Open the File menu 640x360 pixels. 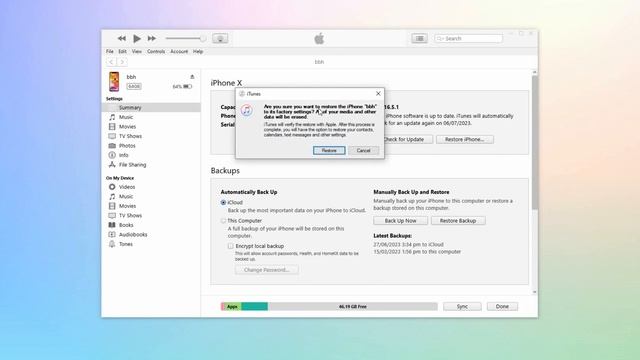click(x=110, y=51)
